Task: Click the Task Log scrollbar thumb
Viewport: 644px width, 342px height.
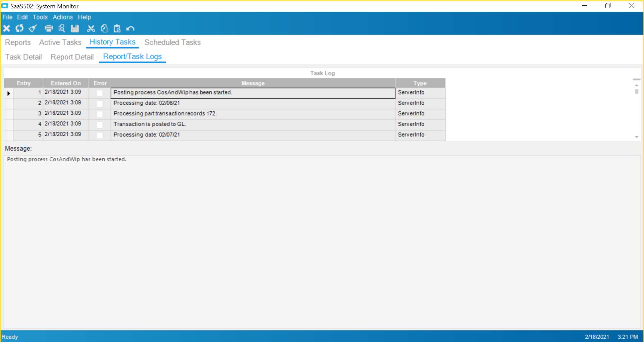Action: (x=637, y=92)
